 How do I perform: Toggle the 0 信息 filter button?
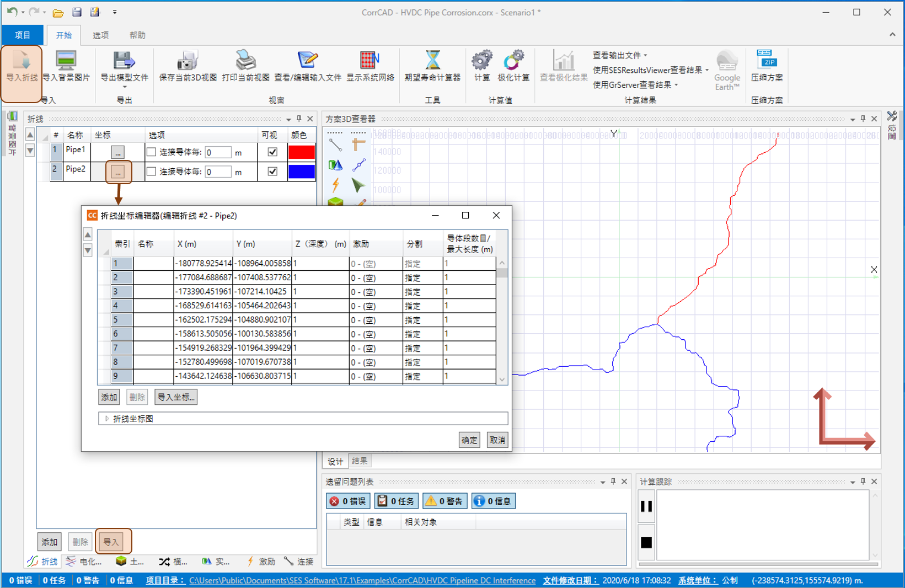493,501
